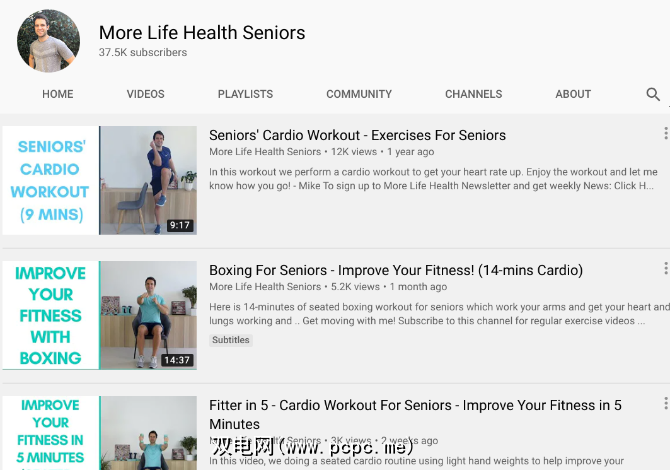Screen dimensions: 670x470
Task: Click channel name under the boxing video title
Action: pos(265,287)
